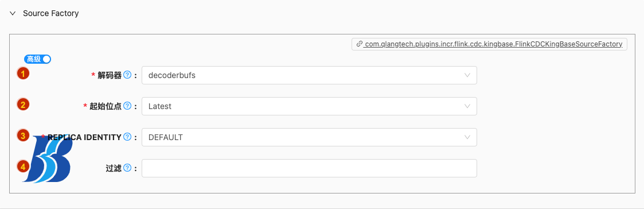This screenshot has width=644, height=209.
Task: Click the red step marker 4
Action: tap(23, 167)
